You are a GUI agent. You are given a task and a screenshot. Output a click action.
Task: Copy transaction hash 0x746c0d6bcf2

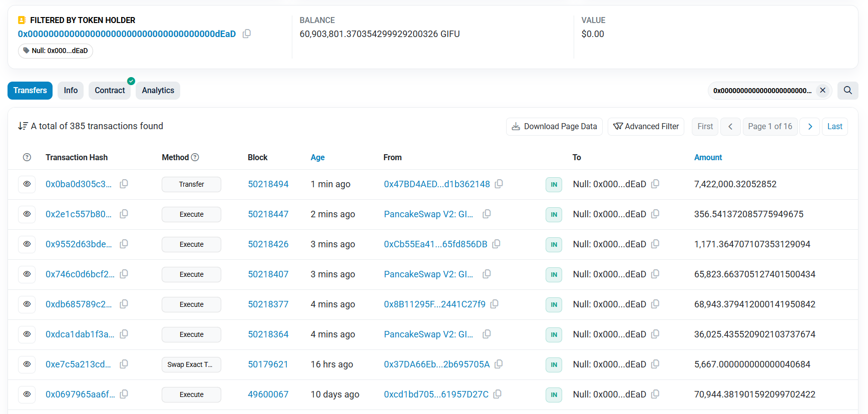(x=124, y=274)
